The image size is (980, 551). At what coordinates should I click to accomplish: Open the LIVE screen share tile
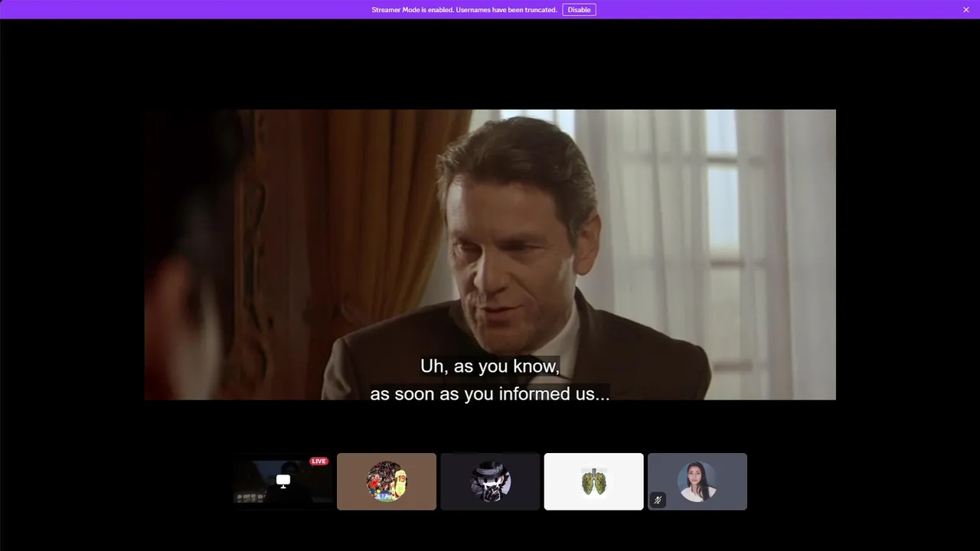pos(283,481)
